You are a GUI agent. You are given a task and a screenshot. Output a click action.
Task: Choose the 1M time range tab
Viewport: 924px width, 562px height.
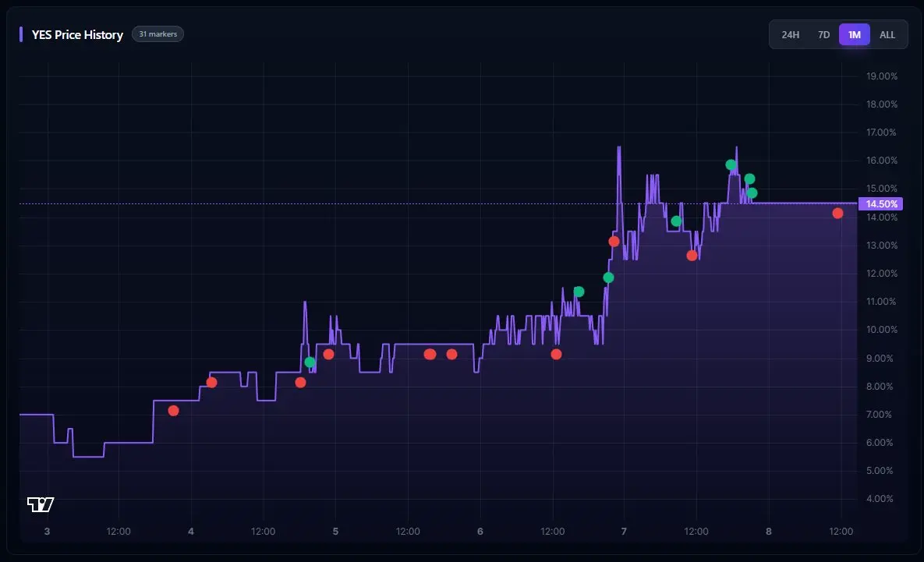(855, 35)
